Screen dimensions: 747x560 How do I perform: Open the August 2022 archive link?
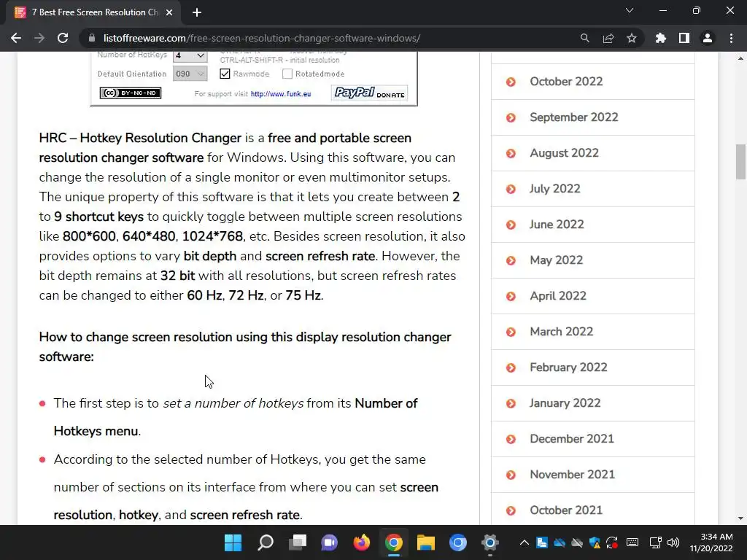click(564, 153)
